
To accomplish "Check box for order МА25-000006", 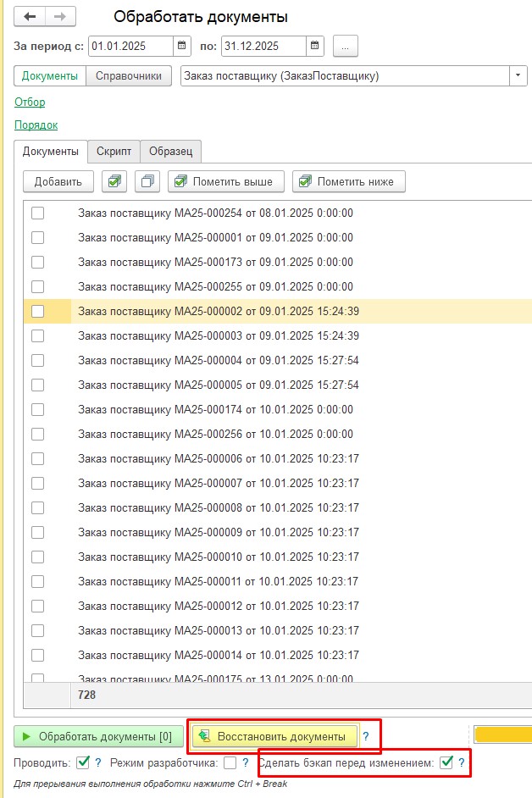I will point(37,458).
